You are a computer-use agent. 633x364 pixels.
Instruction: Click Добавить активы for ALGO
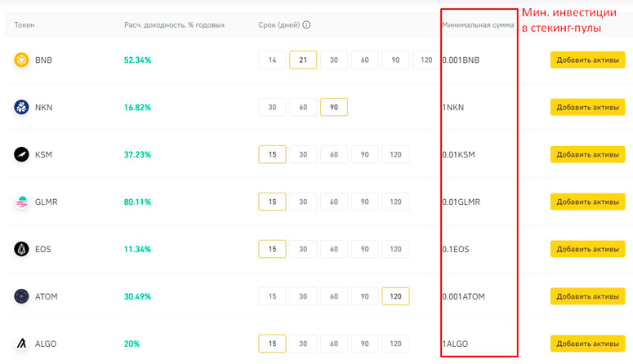point(587,344)
